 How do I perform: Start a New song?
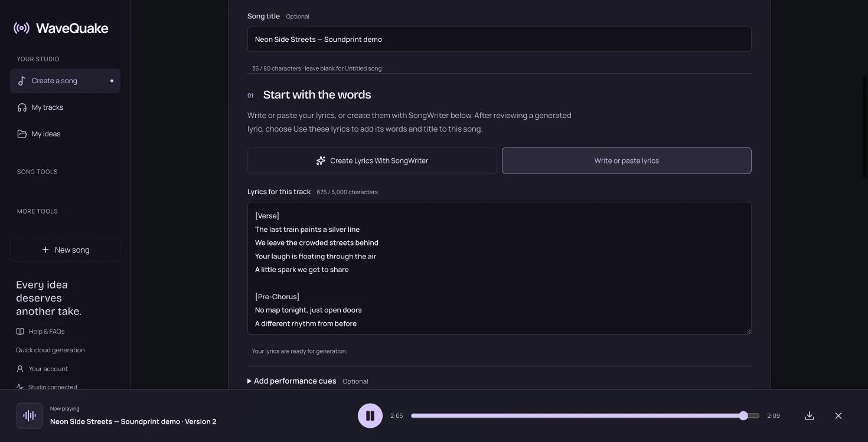pyautogui.click(x=65, y=250)
